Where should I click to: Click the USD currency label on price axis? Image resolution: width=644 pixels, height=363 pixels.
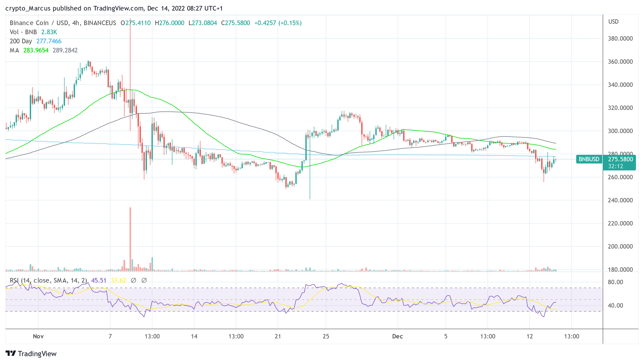point(613,22)
